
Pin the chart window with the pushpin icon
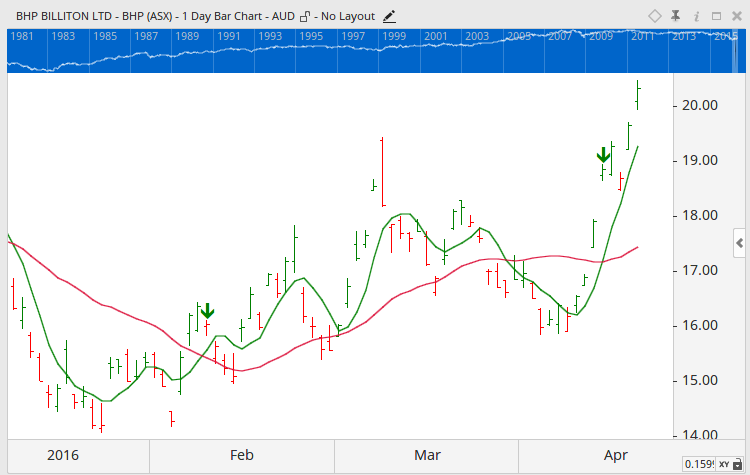[x=675, y=16]
